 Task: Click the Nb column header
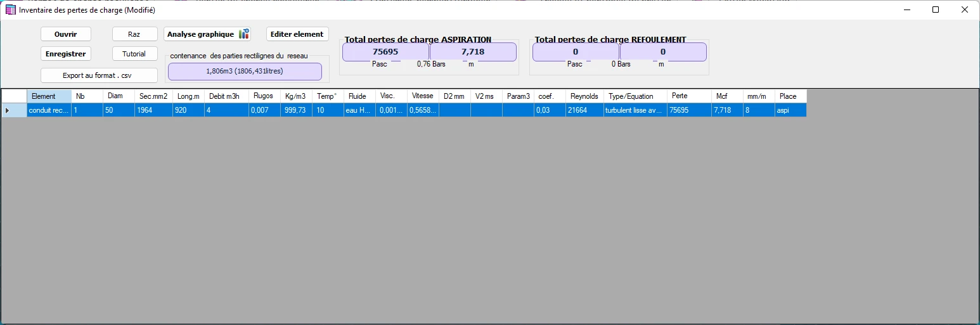[x=87, y=96]
